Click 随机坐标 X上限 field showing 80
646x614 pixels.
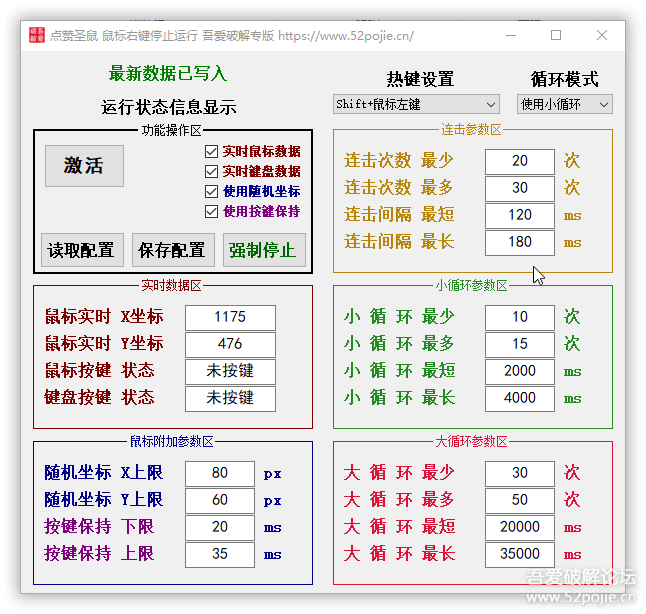pos(220,473)
